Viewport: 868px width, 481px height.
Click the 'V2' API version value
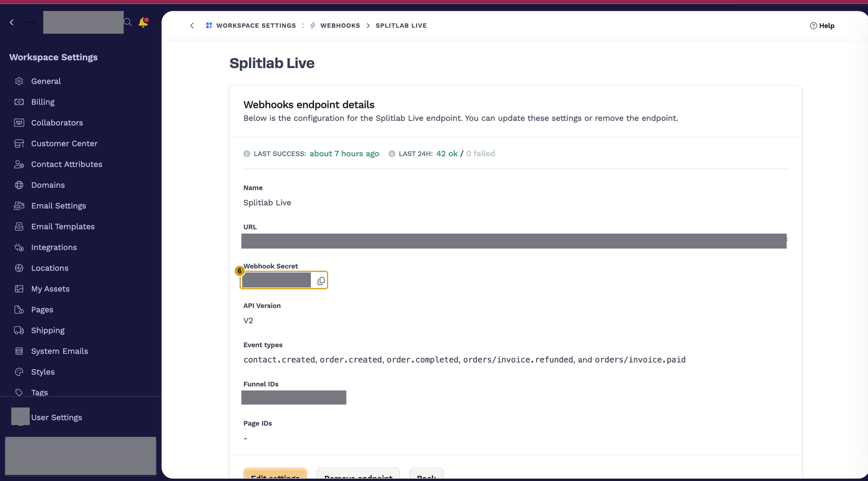pos(248,320)
